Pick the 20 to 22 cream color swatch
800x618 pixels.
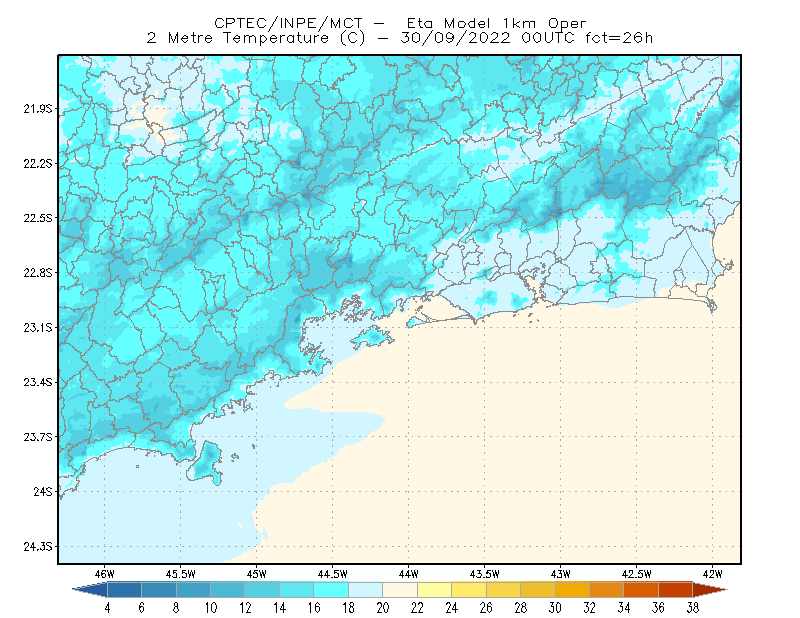[x=400, y=590]
